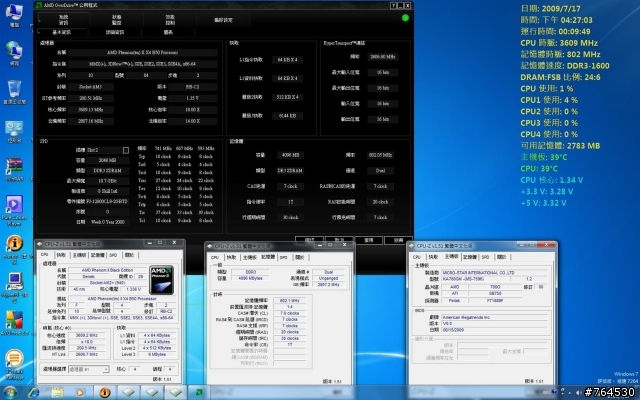Screen dimensions: 640x400
Task: Click the 3609.13 MHz core frequency field
Action: [x=91, y=110]
